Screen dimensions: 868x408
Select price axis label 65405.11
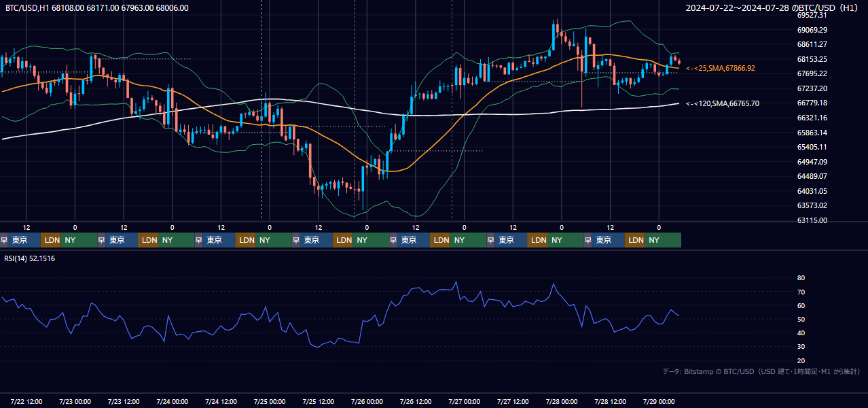(812, 147)
